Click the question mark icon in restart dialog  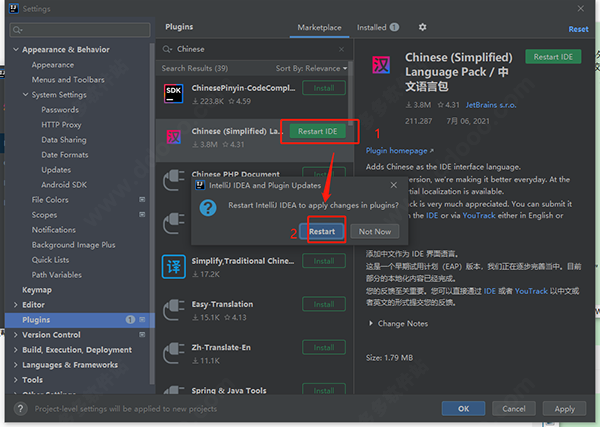208,208
